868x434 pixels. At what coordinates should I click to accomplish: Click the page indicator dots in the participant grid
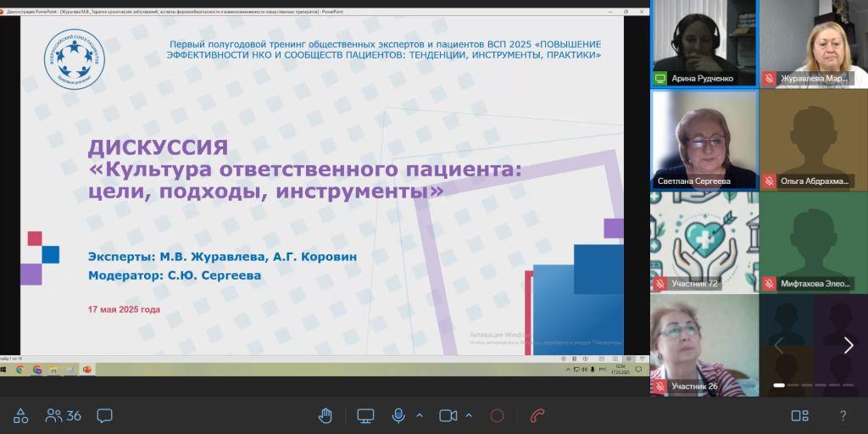[813, 385]
